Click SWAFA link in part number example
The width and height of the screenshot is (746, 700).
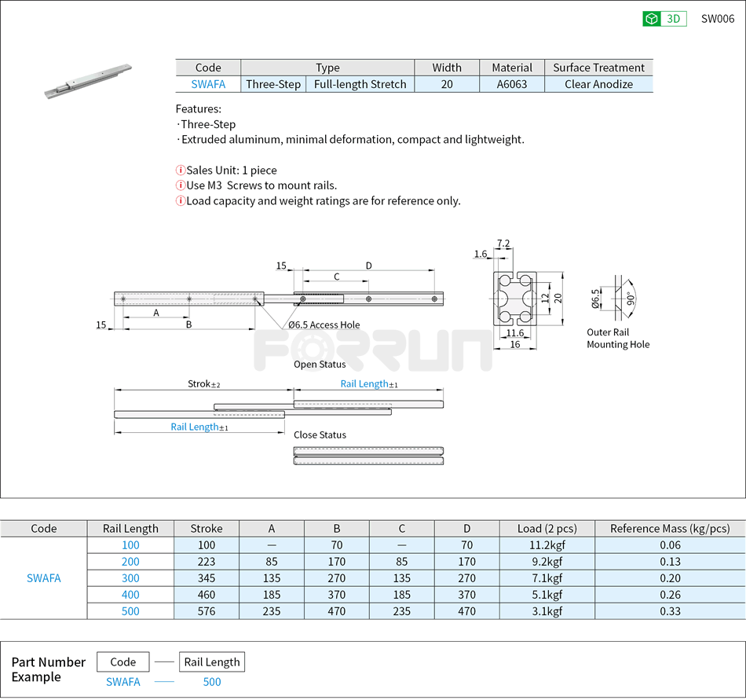pos(123,682)
